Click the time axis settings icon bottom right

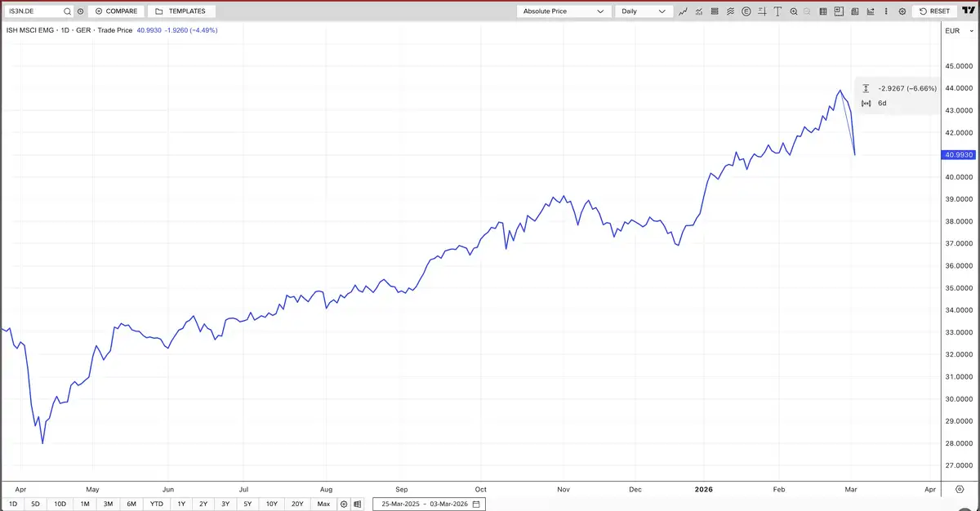click(959, 489)
